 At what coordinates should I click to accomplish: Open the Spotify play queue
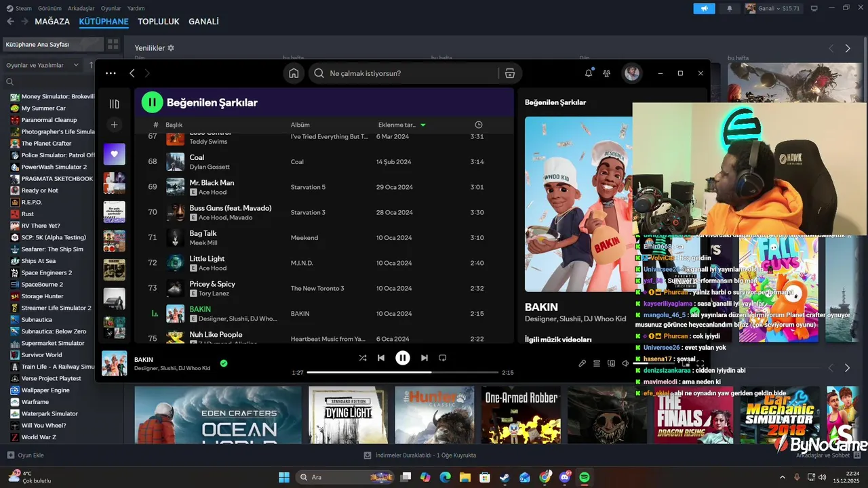(x=597, y=363)
